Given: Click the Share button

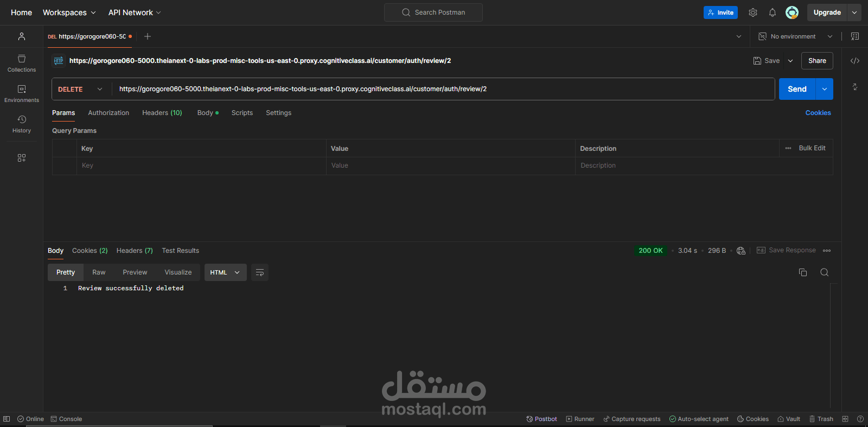Looking at the screenshot, I should coord(817,61).
